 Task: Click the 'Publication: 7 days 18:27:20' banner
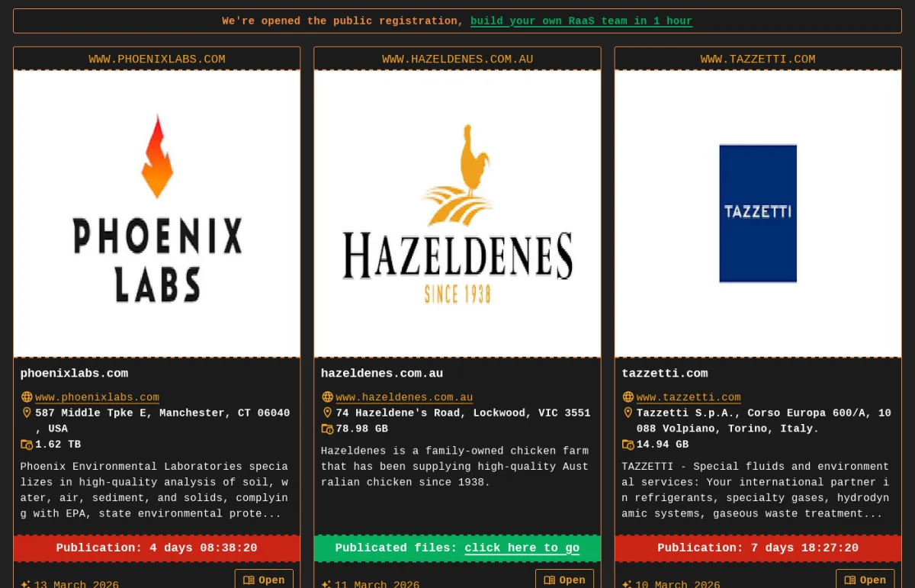[758, 548]
